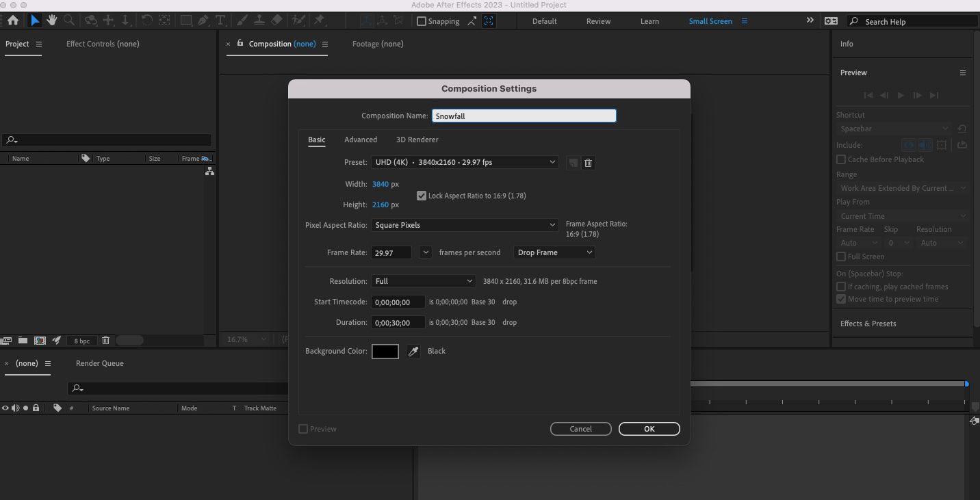The image size is (980, 500).
Task: Create a new folder in Project panel
Action: 23,341
